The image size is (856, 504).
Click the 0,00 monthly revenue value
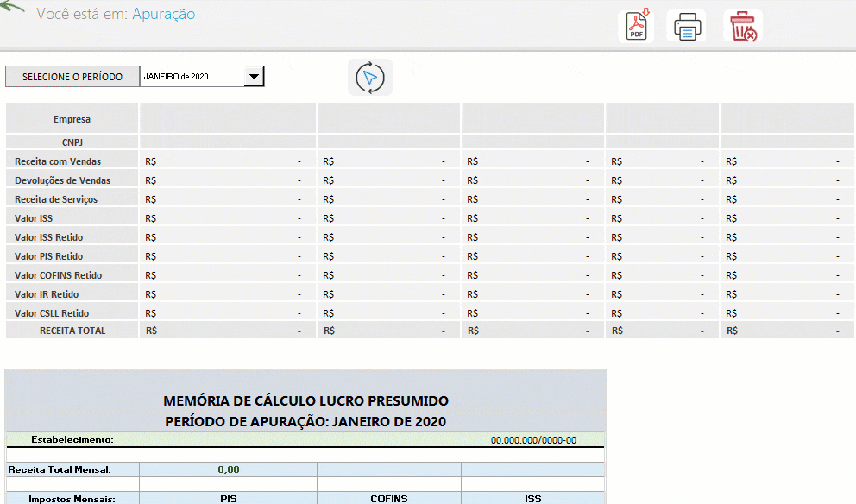click(228, 469)
